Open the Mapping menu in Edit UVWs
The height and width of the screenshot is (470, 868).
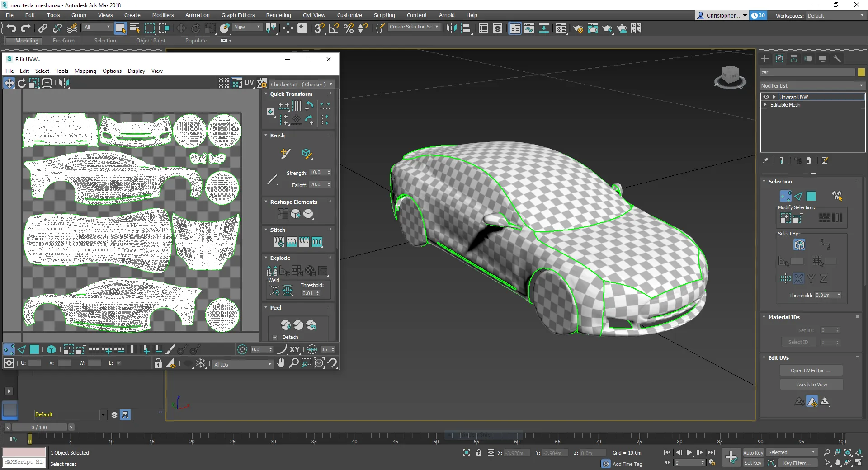(85, 71)
